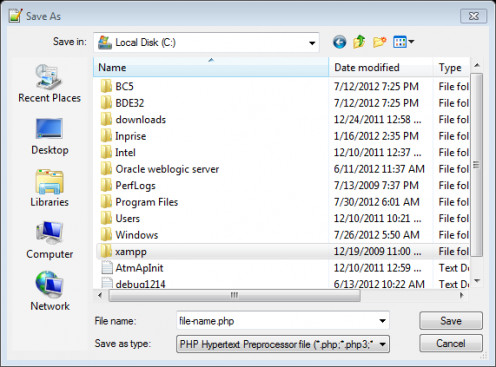
Task: Click AtmApInit file name text
Action: [x=139, y=268]
